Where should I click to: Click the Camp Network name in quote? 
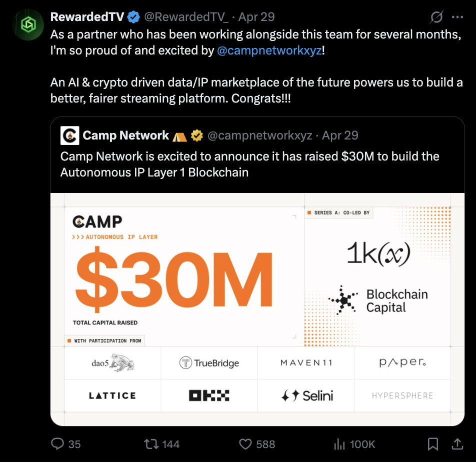click(x=125, y=135)
